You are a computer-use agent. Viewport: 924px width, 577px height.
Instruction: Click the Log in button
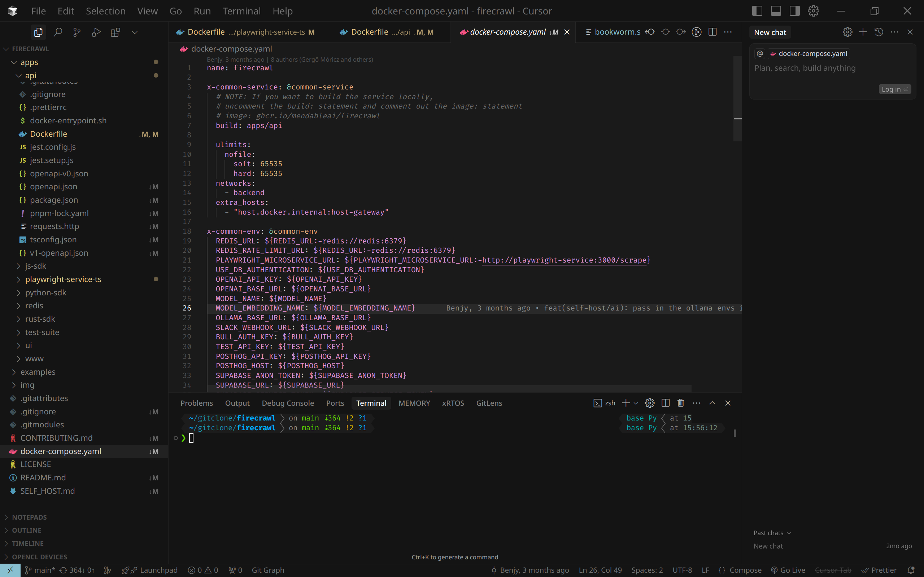point(894,89)
